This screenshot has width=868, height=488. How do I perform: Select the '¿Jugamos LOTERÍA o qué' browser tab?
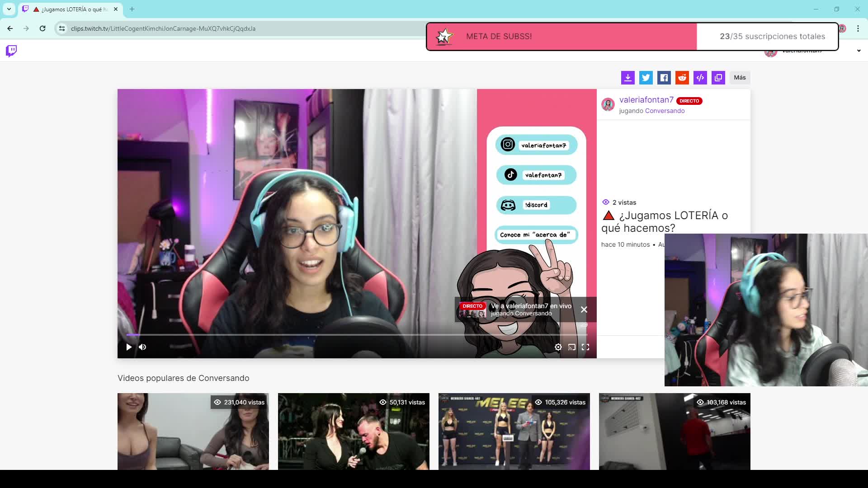70,9
